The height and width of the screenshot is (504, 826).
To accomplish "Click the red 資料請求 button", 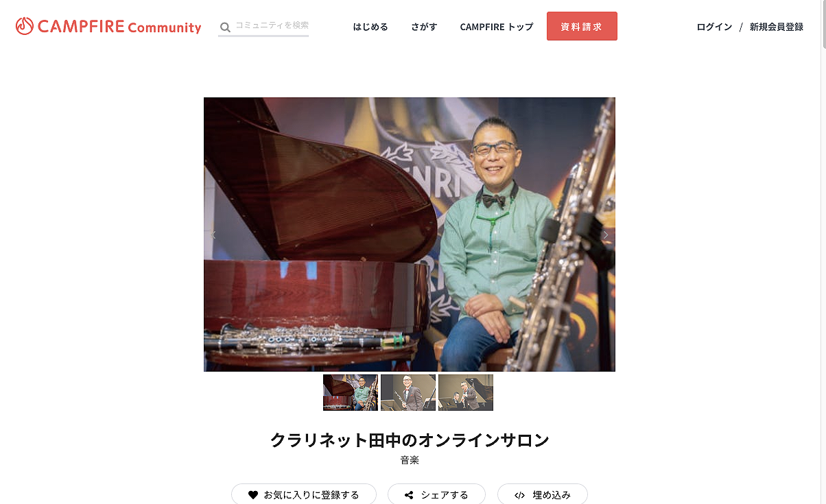I will (582, 26).
